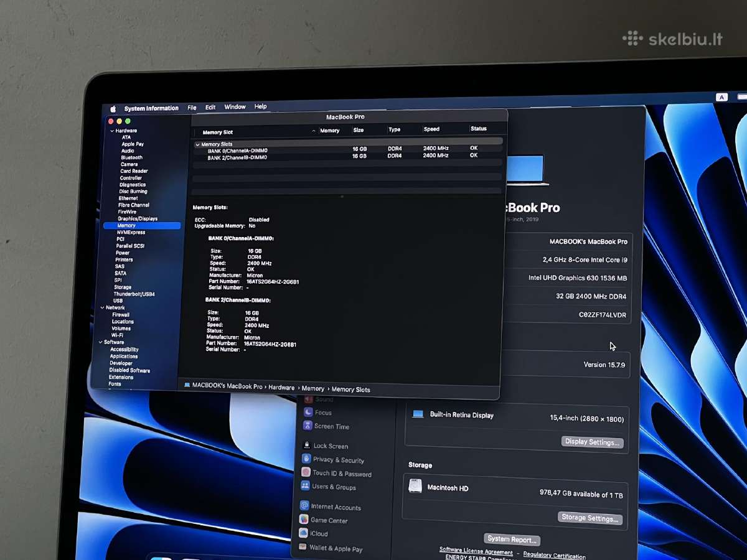This screenshot has width=747, height=560.
Task: Select Touch ID & Password fingerprint icon
Action: click(306, 473)
